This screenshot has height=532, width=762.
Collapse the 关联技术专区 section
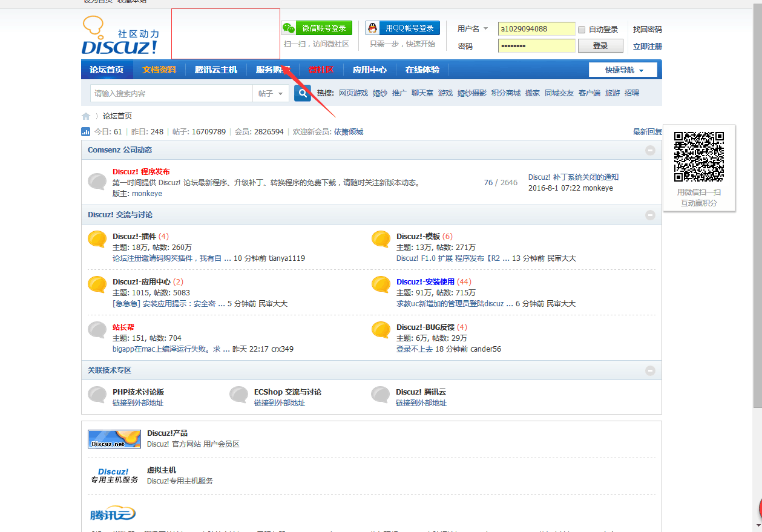pyautogui.click(x=650, y=370)
